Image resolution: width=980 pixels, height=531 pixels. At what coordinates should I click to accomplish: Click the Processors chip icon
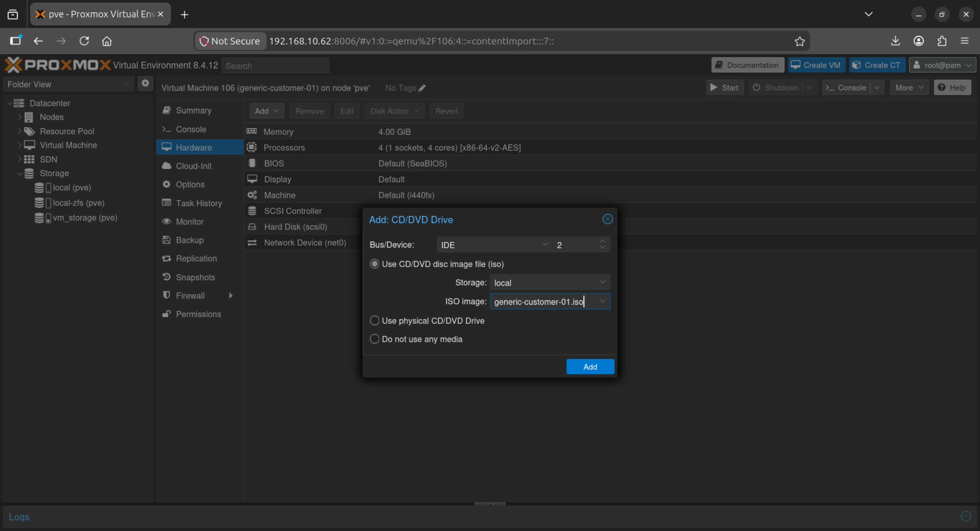click(251, 147)
